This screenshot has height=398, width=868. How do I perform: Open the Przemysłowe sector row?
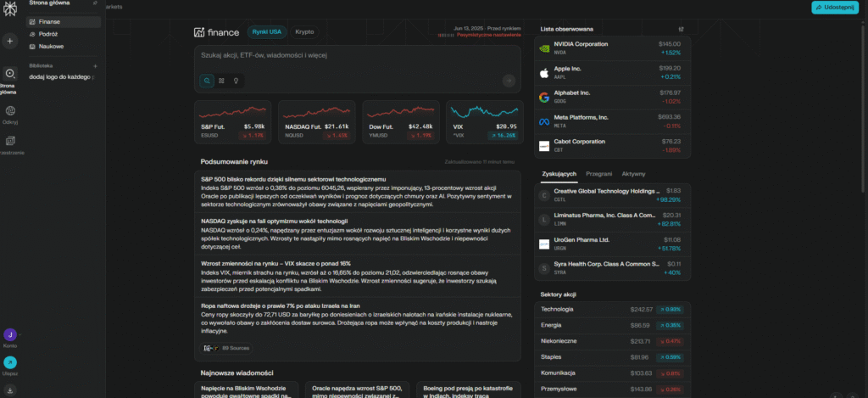(x=612, y=390)
